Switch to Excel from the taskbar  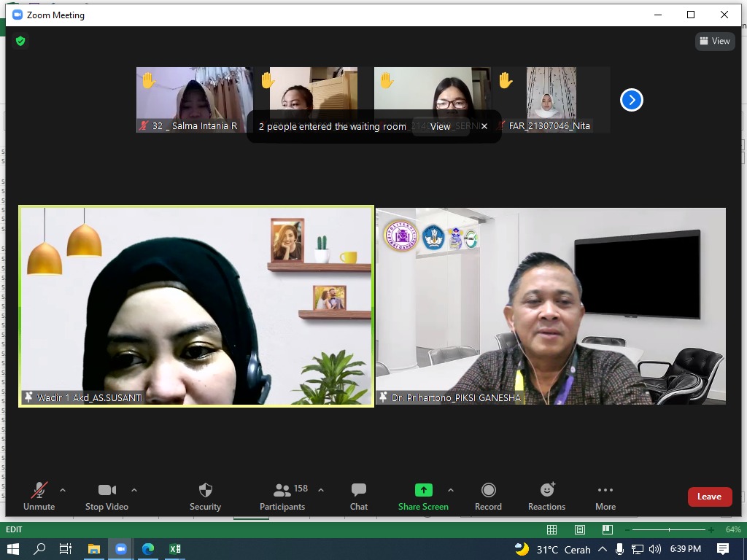click(175, 549)
